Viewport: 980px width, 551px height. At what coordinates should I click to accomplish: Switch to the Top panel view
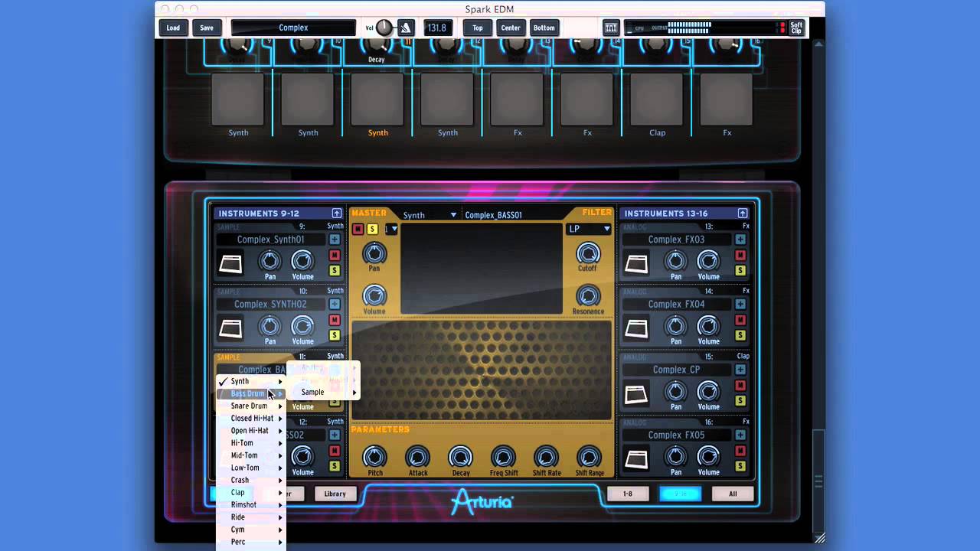[477, 28]
